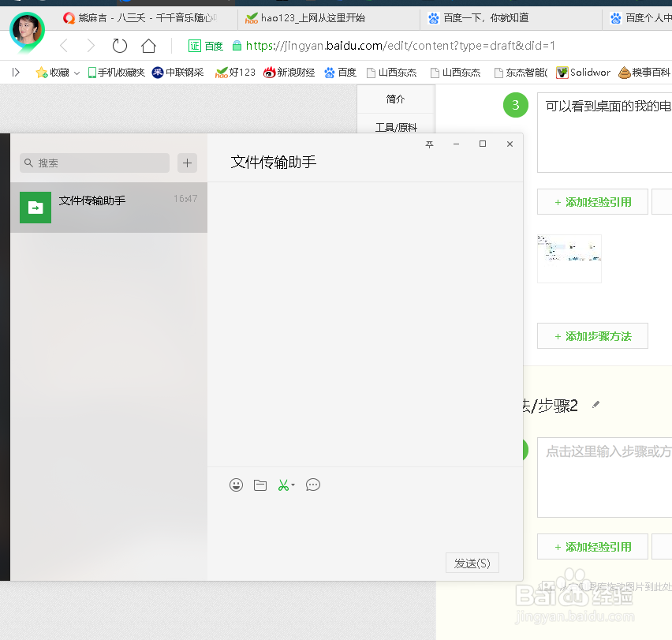This screenshot has height=640, width=672.
Task: Click the WeChat search input box
Action: [x=94, y=163]
